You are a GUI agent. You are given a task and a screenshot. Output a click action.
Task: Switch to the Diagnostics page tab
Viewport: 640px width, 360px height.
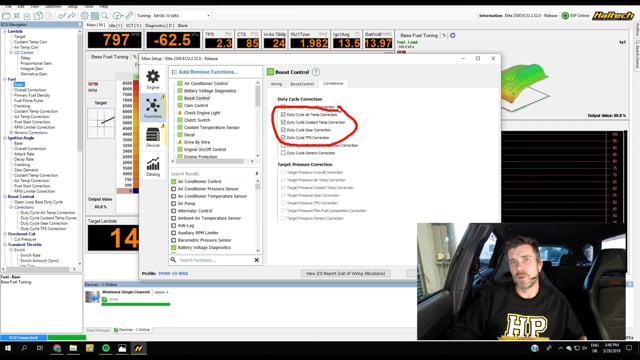tap(159, 25)
